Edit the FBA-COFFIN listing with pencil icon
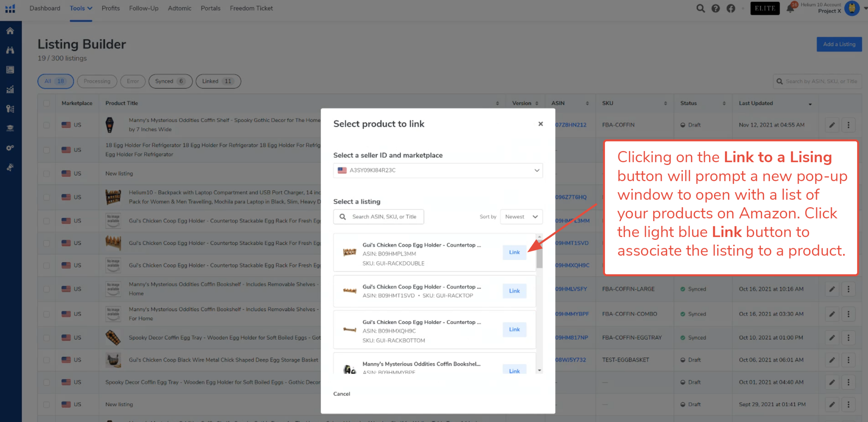The width and height of the screenshot is (868, 422). tap(832, 125)
